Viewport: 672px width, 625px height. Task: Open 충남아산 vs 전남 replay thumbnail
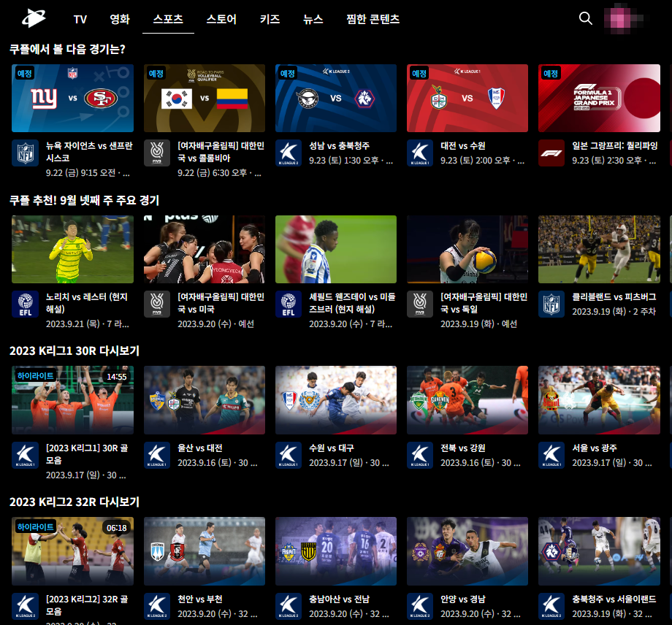(x=336, y=551)
